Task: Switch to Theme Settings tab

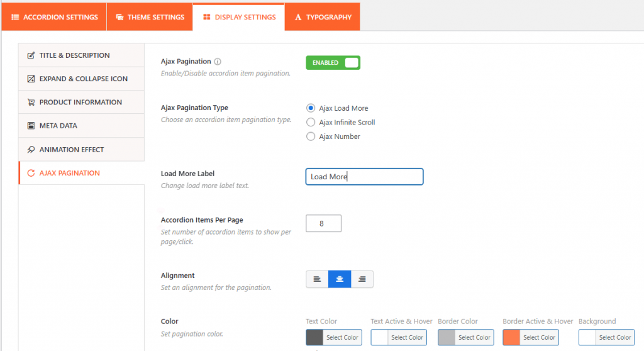Action: [x=150, y=17]
